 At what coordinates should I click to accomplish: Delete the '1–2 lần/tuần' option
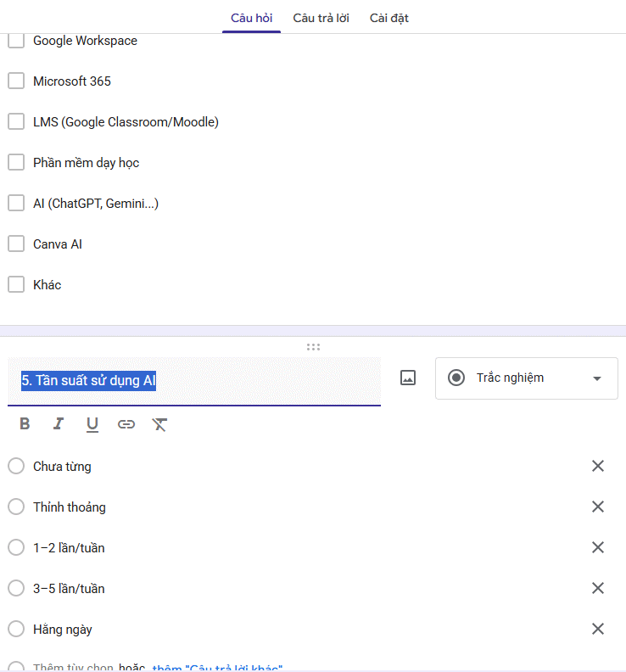pyautogui.click(x=598, y=547)
